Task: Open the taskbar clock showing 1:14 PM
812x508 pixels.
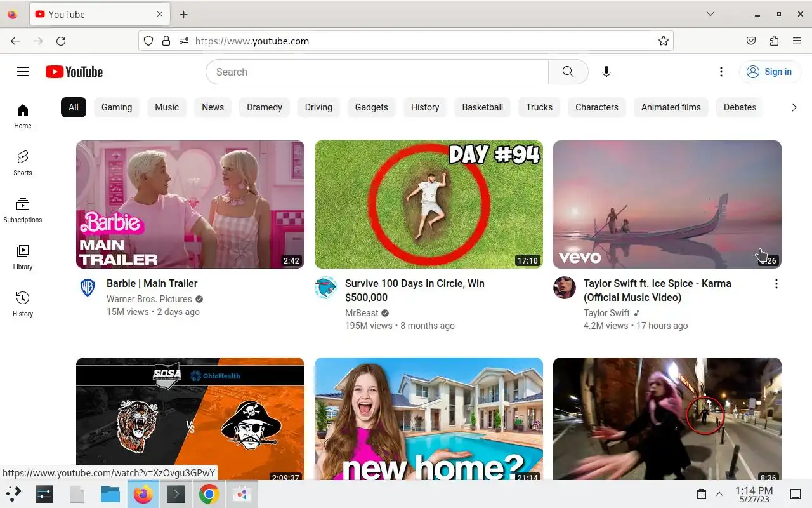Action: (x=754, y=495)
